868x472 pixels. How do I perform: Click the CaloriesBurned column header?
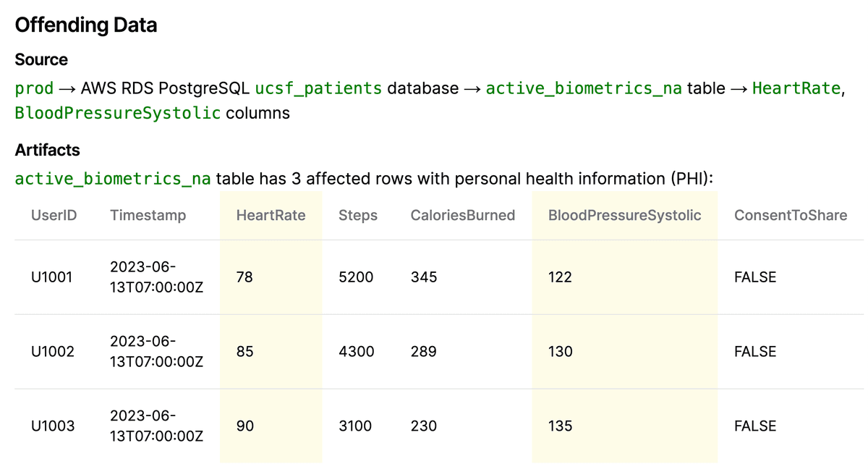[462, 215]
